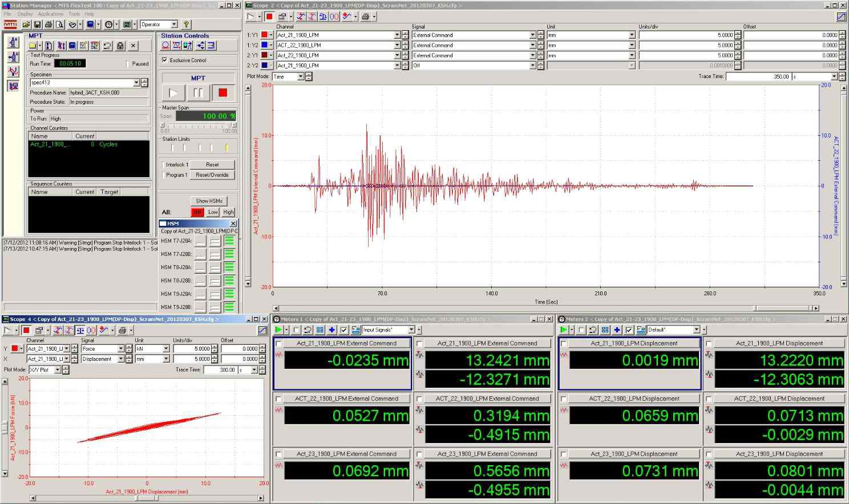The height and width of the screenshot is (504, 849).
Task: Open the Input Signals dropdown in Meters 1
Action: tap(411, 330)
